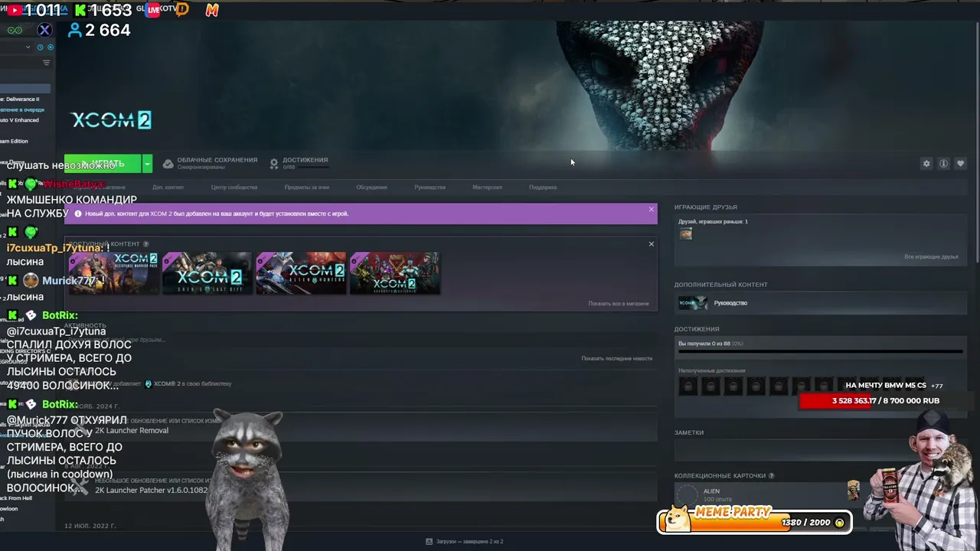This screenshot has width=980, height=551.
Task: Click the first locked achievement icon
Action: 688,386
